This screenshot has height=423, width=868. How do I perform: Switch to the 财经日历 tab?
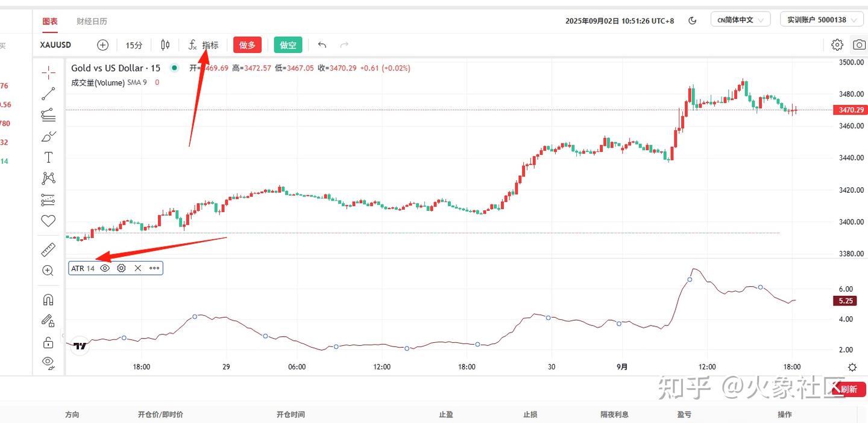(92, 21)
